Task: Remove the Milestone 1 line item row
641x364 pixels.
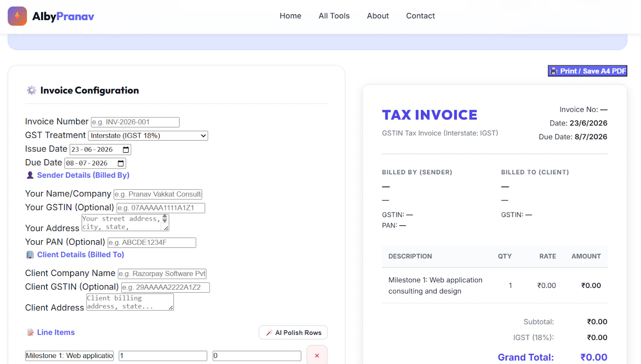Action: click(317, 355)
